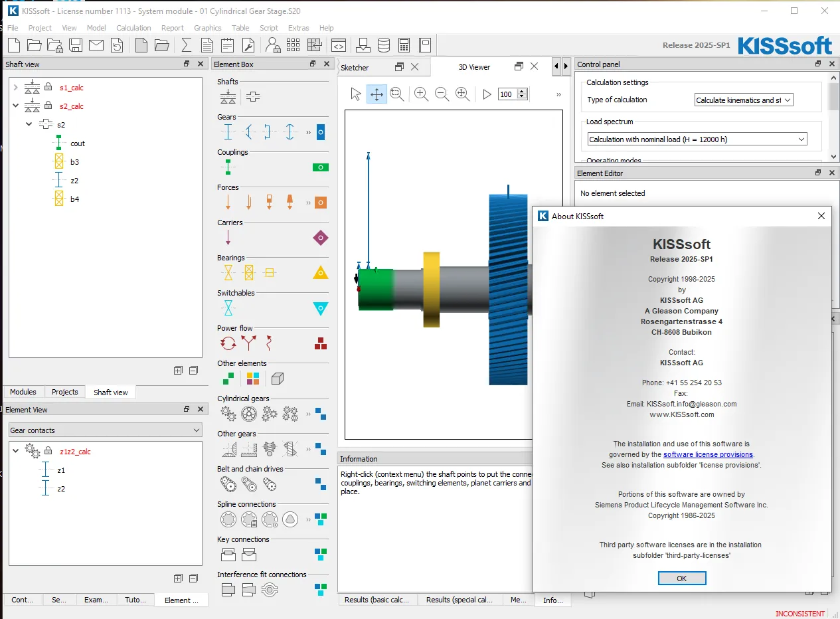This screenshot has width=840, height=619.
Task: Open the Type of calculation dropdown
Action: 744,100
